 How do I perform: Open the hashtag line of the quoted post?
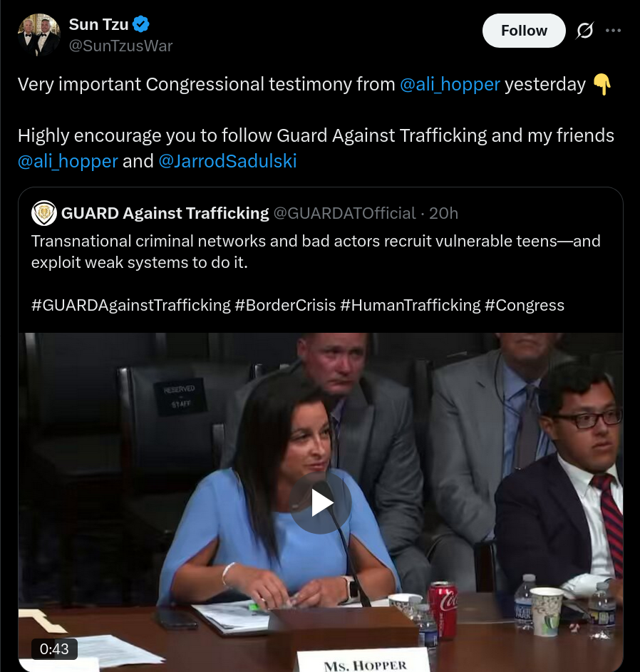point(297,306)
